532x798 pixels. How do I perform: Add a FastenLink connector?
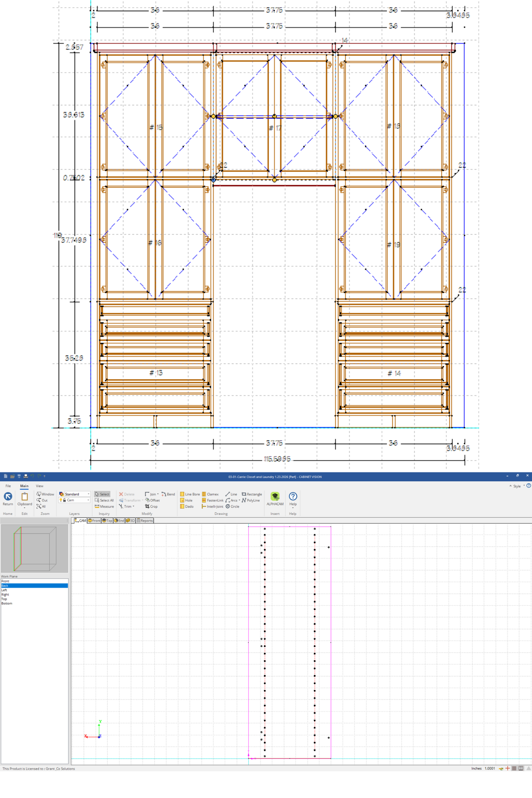coord(213,500)
